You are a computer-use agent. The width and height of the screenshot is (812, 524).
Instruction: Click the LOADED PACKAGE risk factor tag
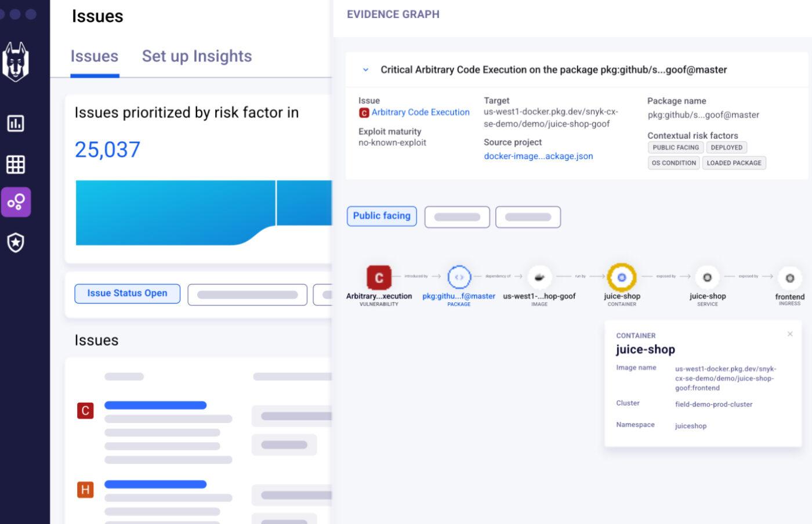pos(734,163)
